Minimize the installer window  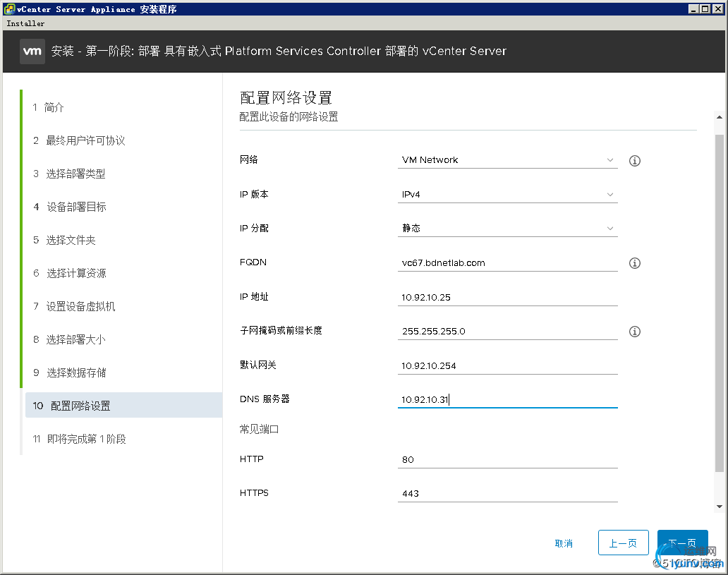point(693,9)
